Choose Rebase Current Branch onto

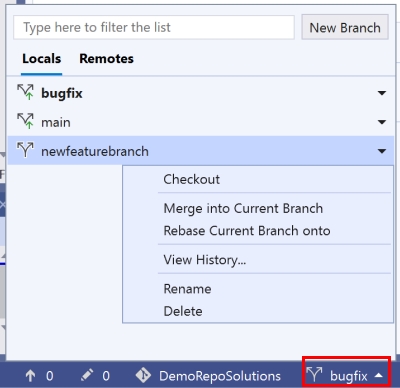coord(247,231)
